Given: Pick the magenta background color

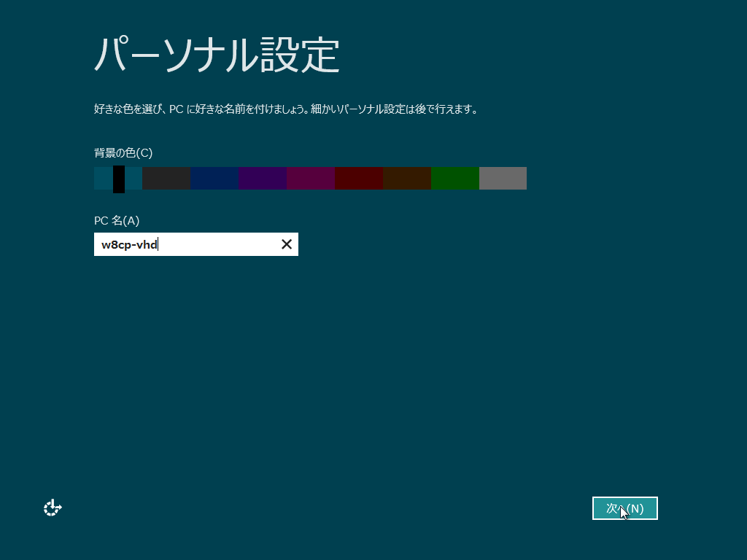Looking at the screenshot, I should (x=311, y=178).
